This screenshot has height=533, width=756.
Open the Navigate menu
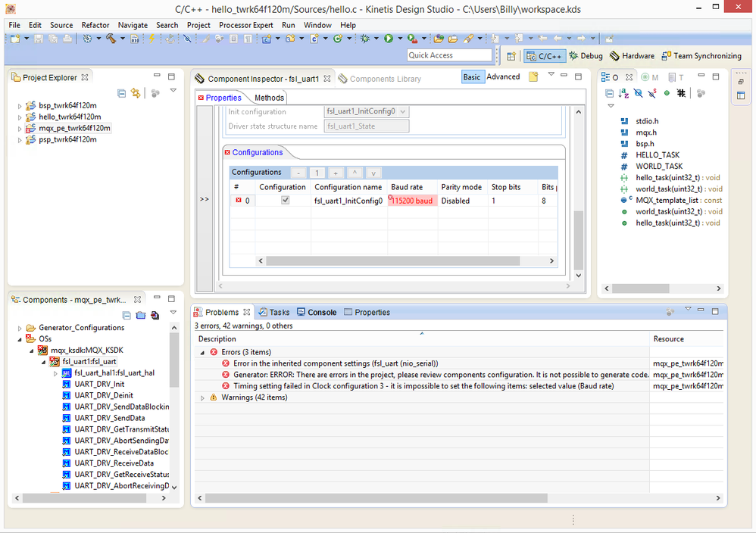pos(133,25)
